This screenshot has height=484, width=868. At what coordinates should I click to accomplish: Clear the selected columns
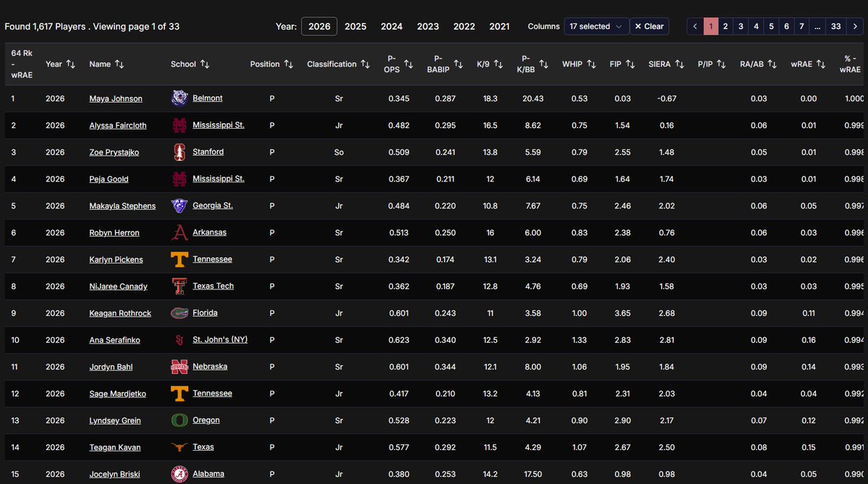click(649, 26)
